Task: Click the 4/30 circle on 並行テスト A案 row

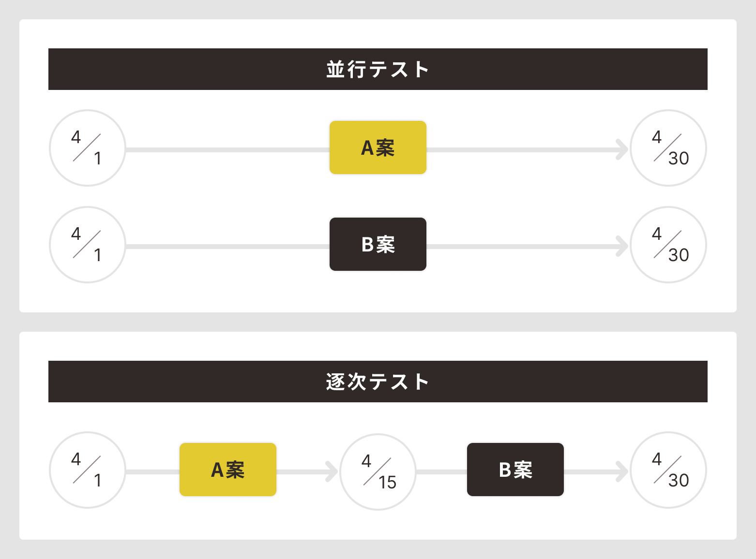Action: (x=668, y=147)
